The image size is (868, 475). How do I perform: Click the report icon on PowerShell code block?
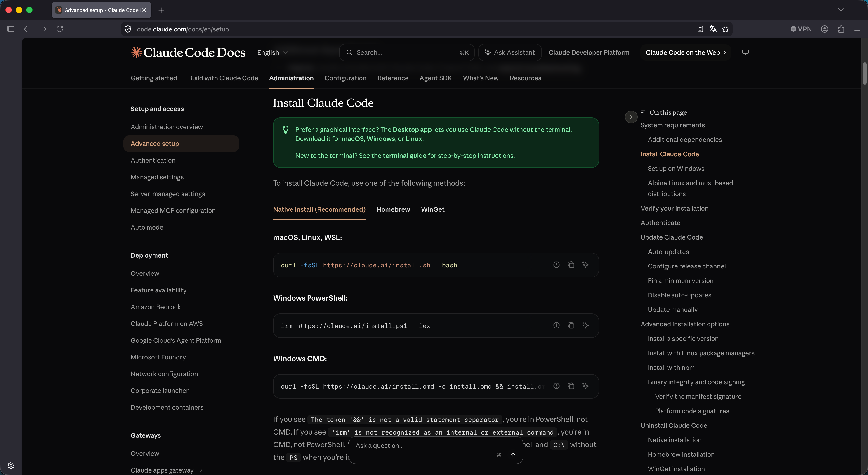556,325
